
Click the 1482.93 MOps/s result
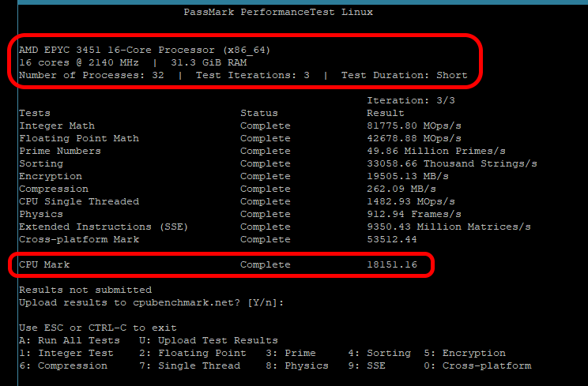click(x=411, y=201)
